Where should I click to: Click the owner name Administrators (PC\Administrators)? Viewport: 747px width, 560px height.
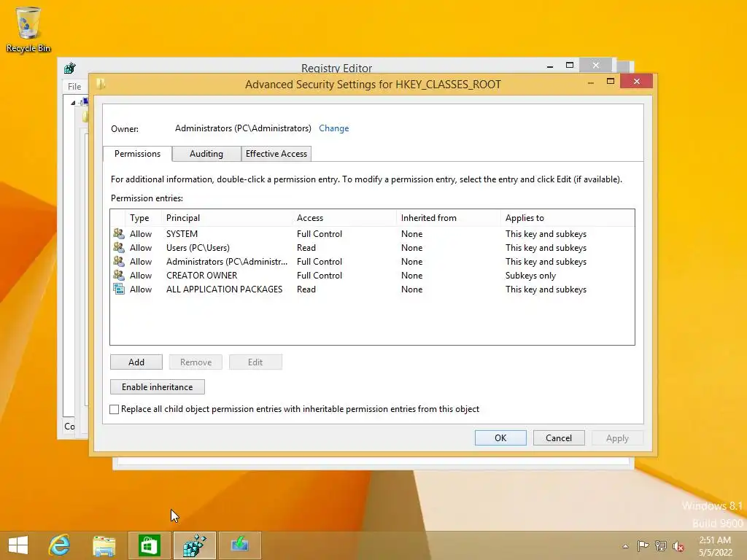coord(243,128)
